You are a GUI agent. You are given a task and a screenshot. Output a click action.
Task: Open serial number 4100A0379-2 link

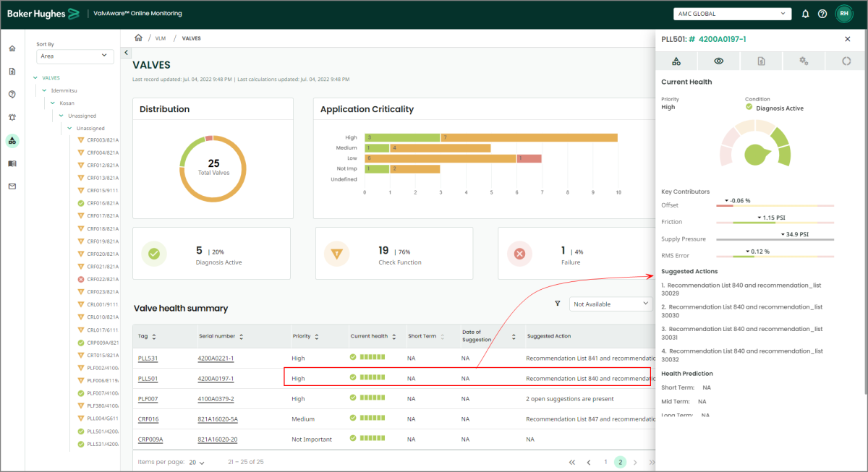(216, 398)
